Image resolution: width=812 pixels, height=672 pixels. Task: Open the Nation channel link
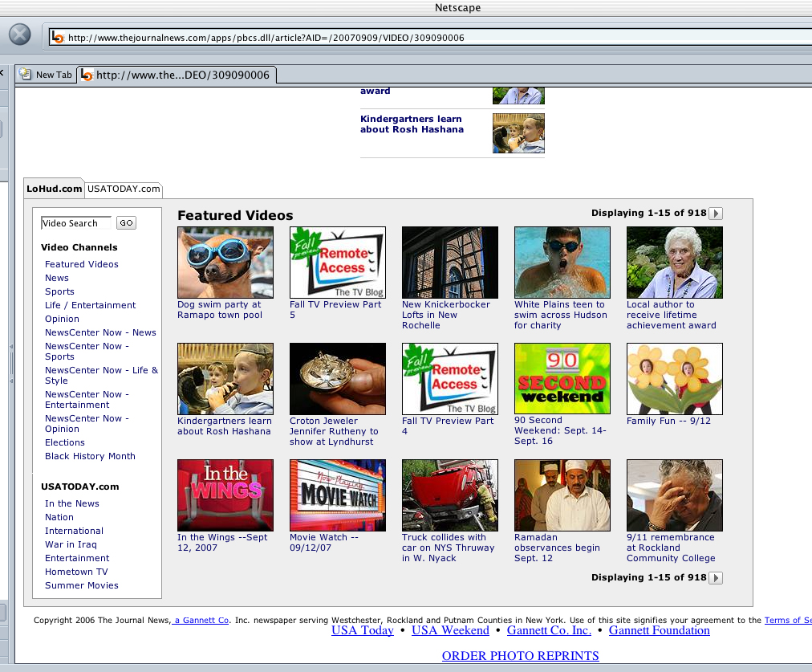pyautogui.click(x=59, y=517)
